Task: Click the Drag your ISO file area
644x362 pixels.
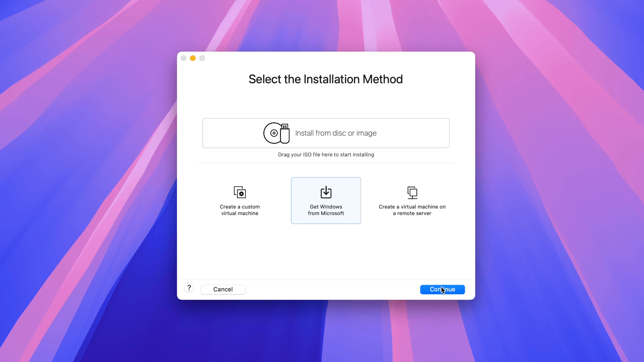Action: click(326, 154)
